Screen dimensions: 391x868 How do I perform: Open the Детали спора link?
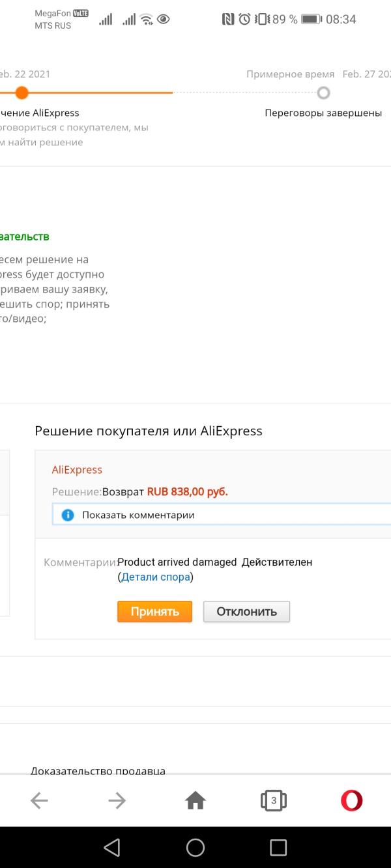tap(156, 577)
